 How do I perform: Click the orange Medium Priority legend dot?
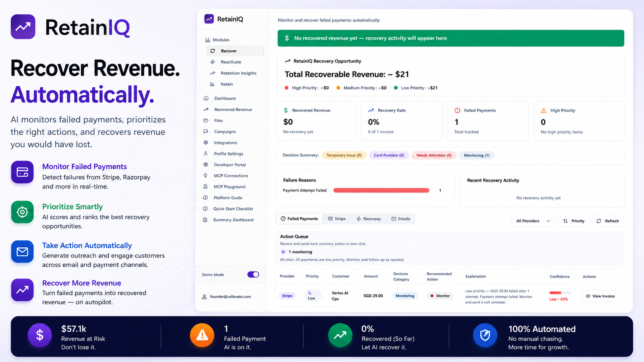[x=338, y=88]
